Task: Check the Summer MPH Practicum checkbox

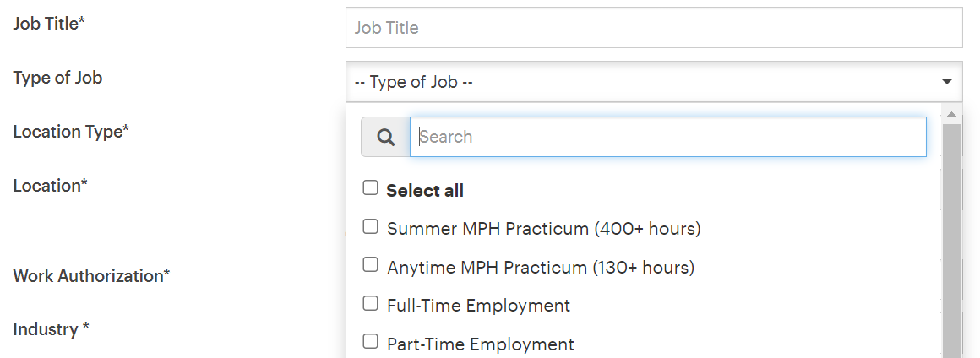Action: click(370, 226)
